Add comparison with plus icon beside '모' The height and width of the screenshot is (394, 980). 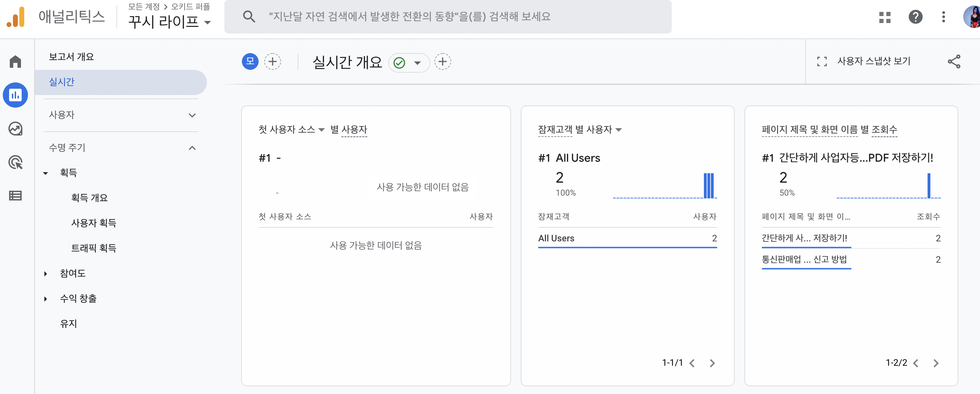click(272, 61)
